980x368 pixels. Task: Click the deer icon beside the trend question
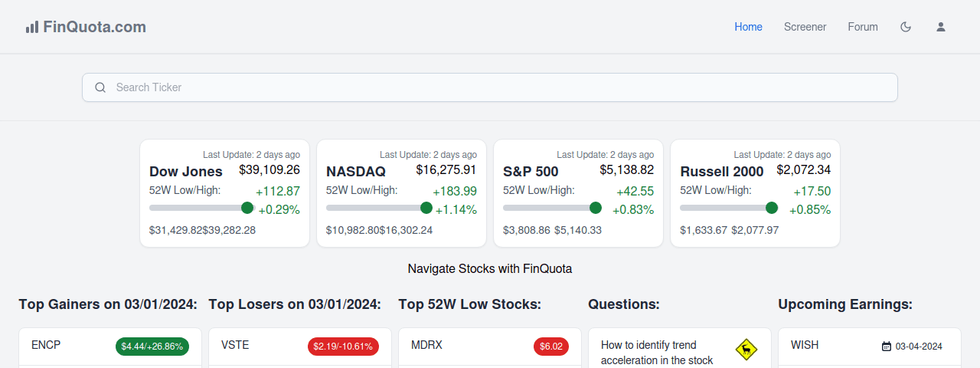coord(746,350)
